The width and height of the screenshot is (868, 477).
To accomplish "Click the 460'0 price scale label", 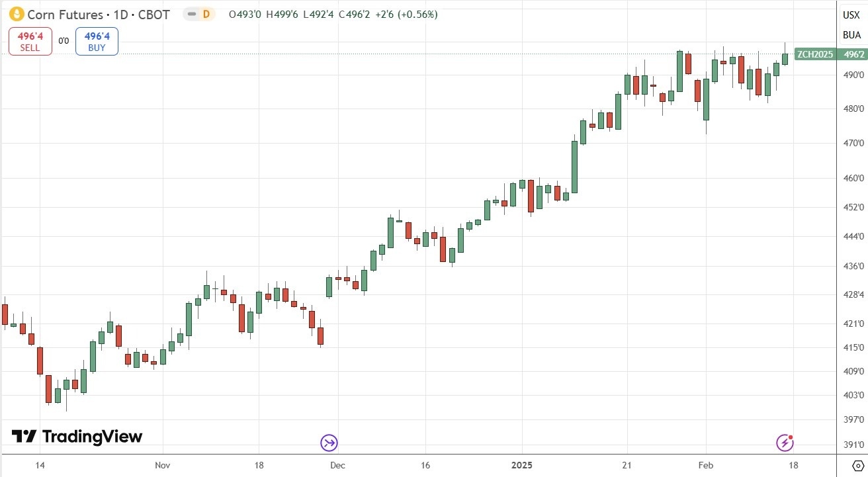I will coord(851,178).
